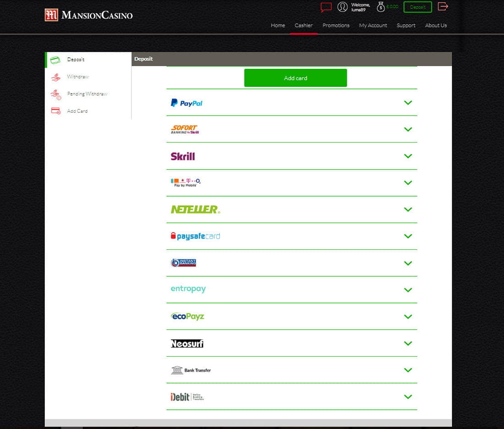The width and height of the screenshot is (504, 429).
Task: Select Pending Withdraw text in sidebar
Action: pos(87,94)
